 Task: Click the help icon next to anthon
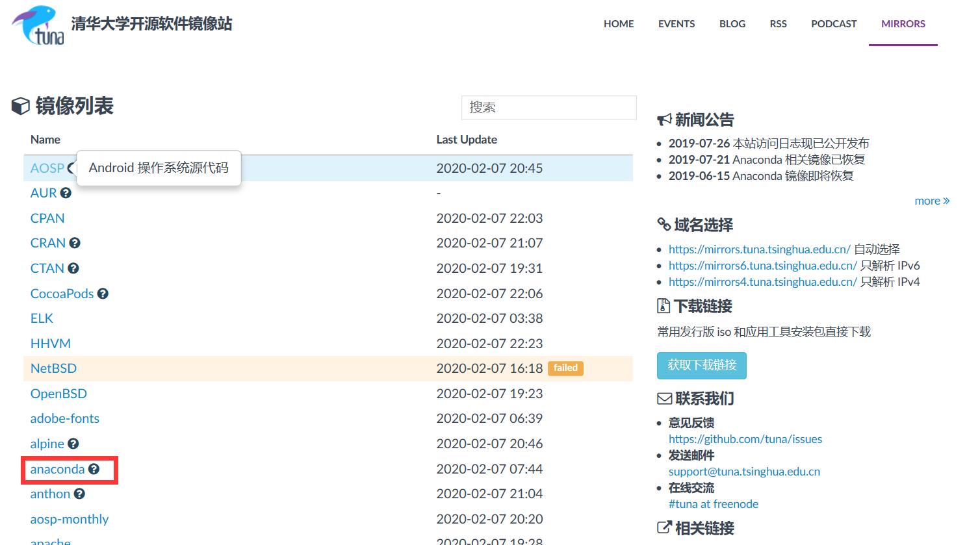[x=79, y=494]
